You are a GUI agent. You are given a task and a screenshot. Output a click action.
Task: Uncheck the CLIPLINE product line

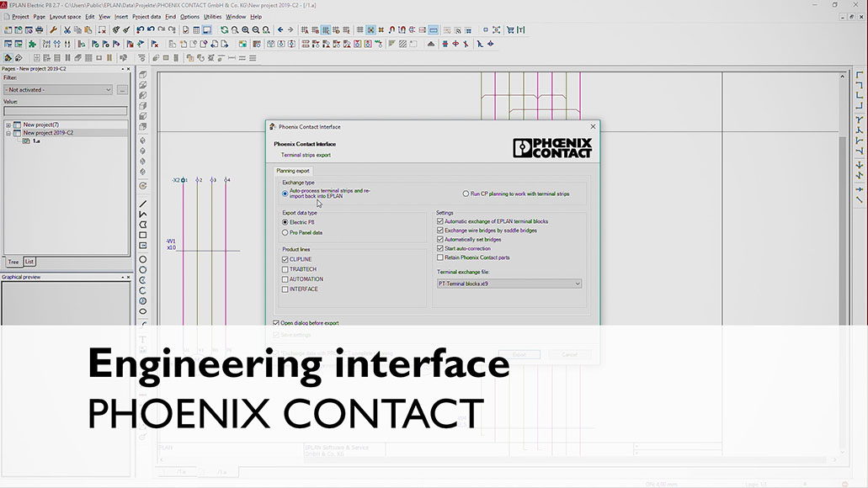coord(285,259)
